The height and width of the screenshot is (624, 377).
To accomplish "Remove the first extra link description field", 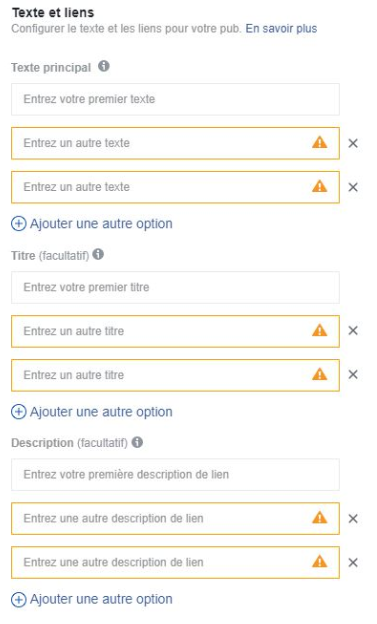I will pyautogui.click(x=353, y=519).
